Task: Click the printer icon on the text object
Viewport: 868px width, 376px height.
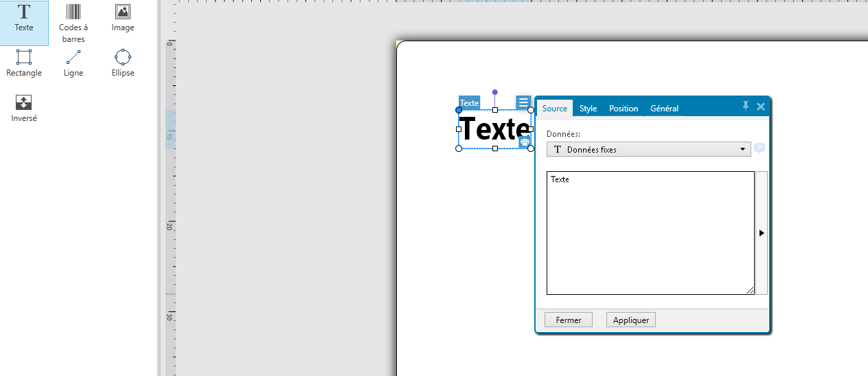Action: coord(525,142)
